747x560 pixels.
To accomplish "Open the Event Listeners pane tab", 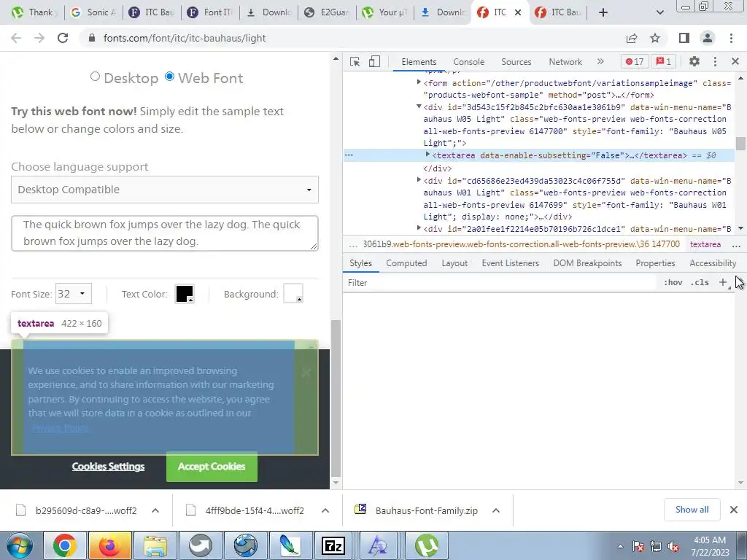I will [x=510, y=263].
